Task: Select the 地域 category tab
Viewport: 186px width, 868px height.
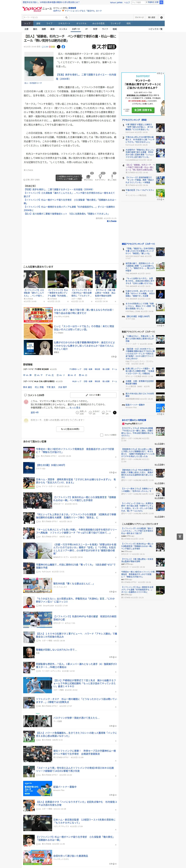Action: click(x=115, y=29)
